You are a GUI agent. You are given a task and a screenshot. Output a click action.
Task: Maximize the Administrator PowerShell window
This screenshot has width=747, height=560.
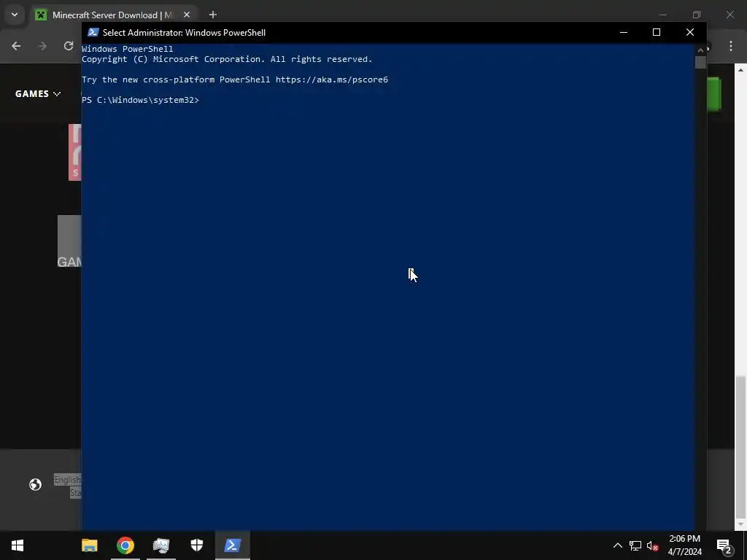[x=656, y=32]
